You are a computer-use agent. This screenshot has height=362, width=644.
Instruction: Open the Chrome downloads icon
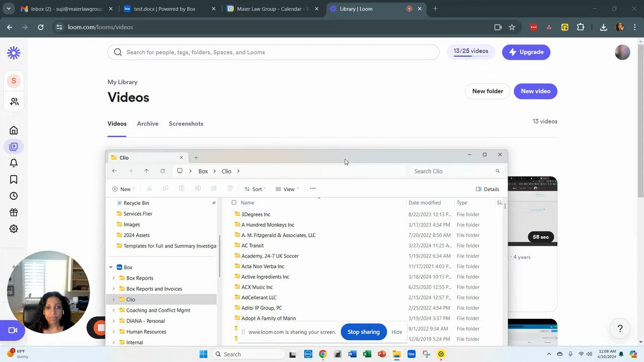tap(604, 27)
